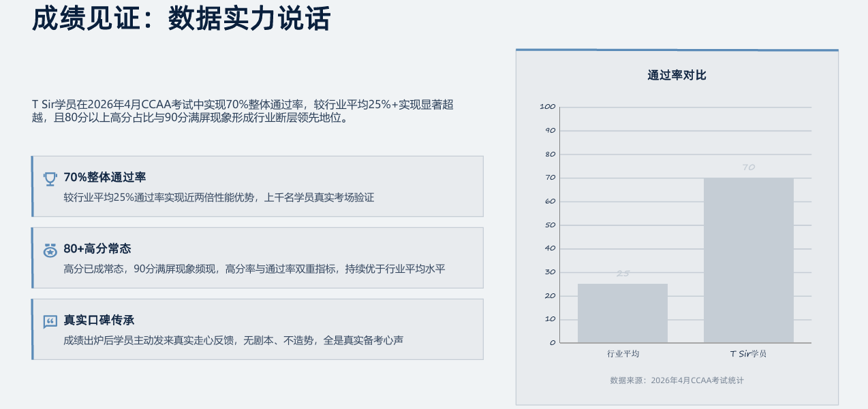Click the description text 高分已成常态
Screen dimensions: 868x409
click(254, 269)
